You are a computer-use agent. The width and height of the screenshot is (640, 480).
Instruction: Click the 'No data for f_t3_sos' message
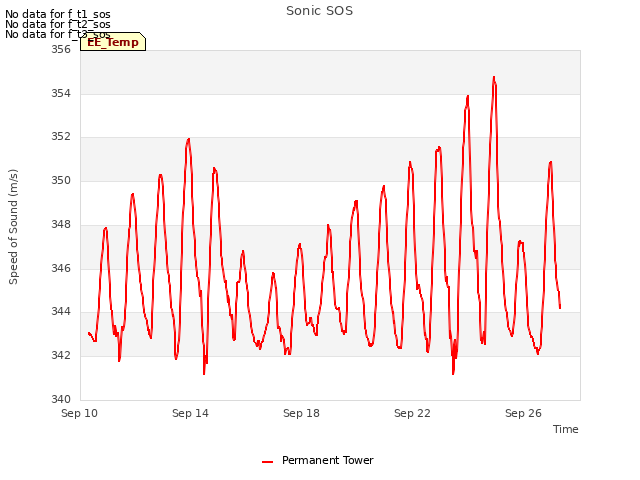point(58,34)
